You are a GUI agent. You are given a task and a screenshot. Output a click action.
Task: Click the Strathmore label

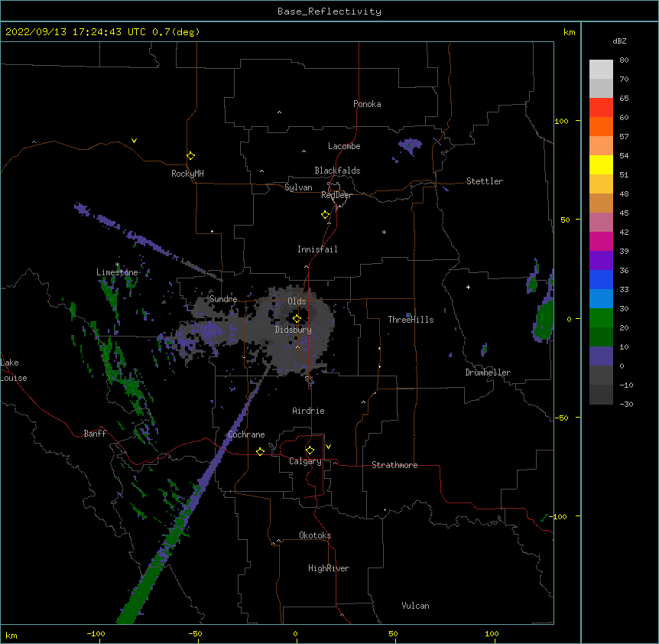click(x=394, y=465)
